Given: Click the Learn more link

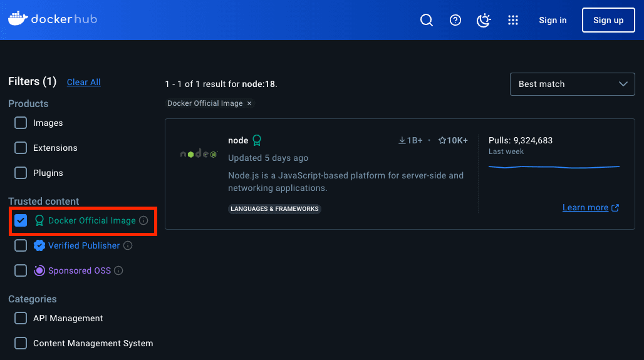Looking at the screenshot, I should point(590,208).
